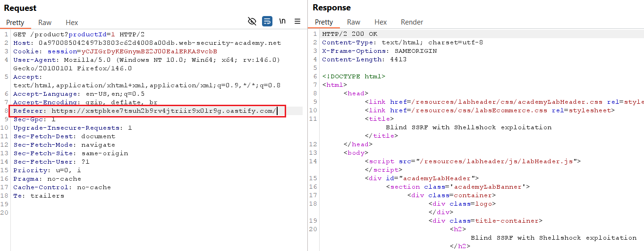The height and width of the screenshot is (251, 644).
Task: Switch to Response Pretty tab
Action: 324,22
